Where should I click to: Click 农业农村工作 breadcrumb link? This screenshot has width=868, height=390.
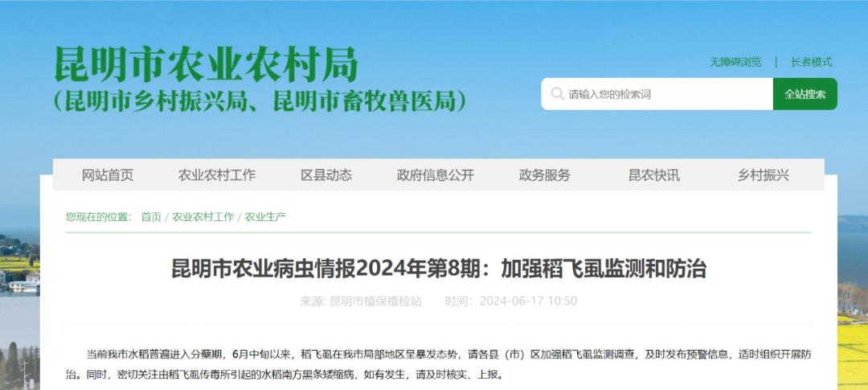pyautogui.click(x=203, y=217)
